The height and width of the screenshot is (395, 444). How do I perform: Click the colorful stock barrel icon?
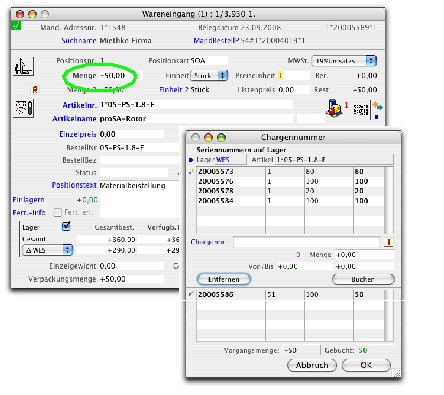tap(334, 108)
